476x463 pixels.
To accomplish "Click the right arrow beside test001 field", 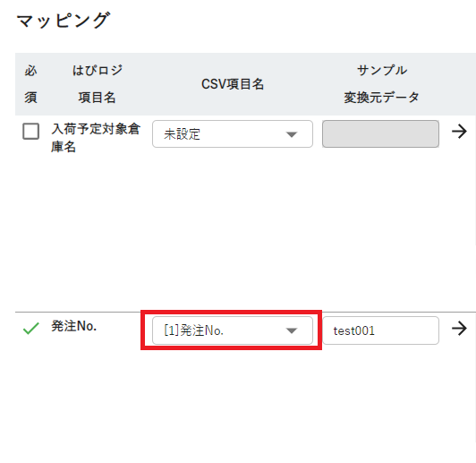I will click(x=459, y=328).
